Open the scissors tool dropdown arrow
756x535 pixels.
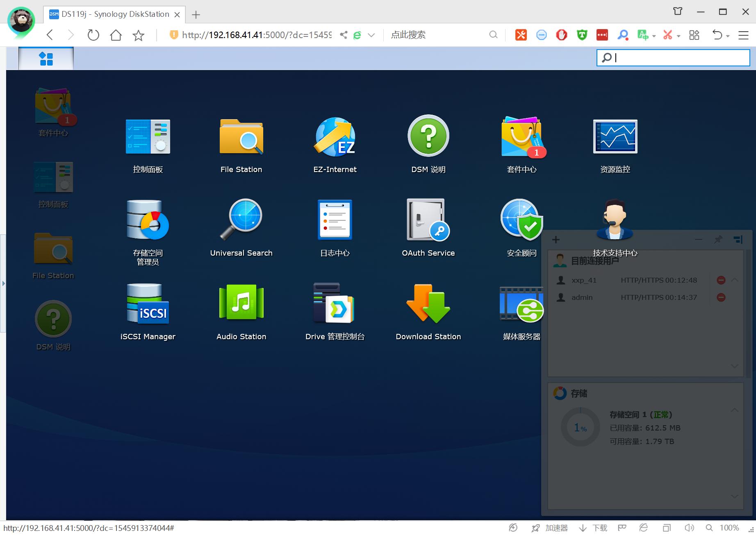tap(679, 36)
